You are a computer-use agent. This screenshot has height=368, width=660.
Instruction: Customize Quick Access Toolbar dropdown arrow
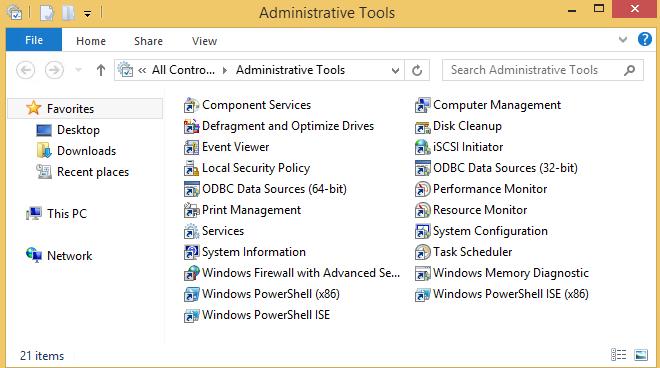[87, 14]
